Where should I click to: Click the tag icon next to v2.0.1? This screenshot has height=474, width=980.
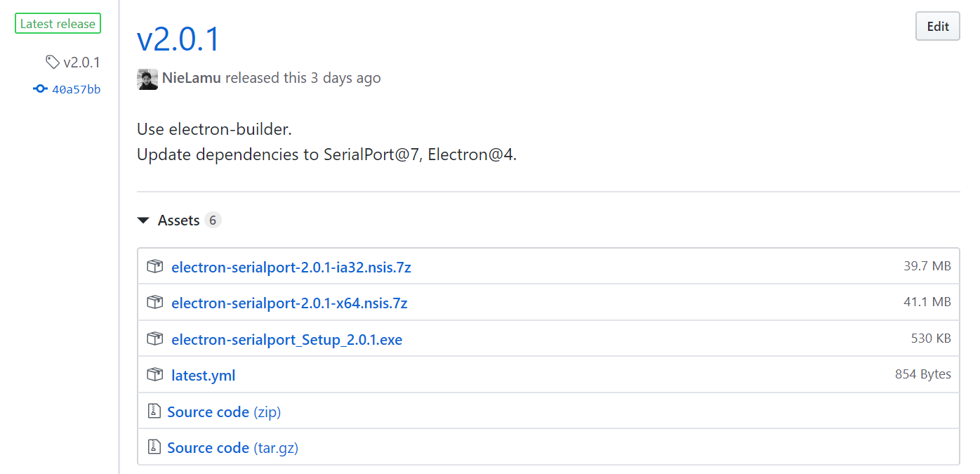point(53,62)
